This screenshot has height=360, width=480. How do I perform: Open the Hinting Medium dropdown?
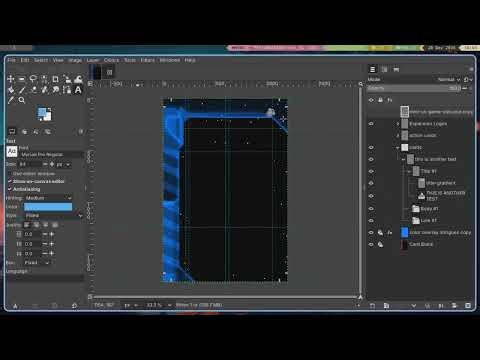[48, 198]
